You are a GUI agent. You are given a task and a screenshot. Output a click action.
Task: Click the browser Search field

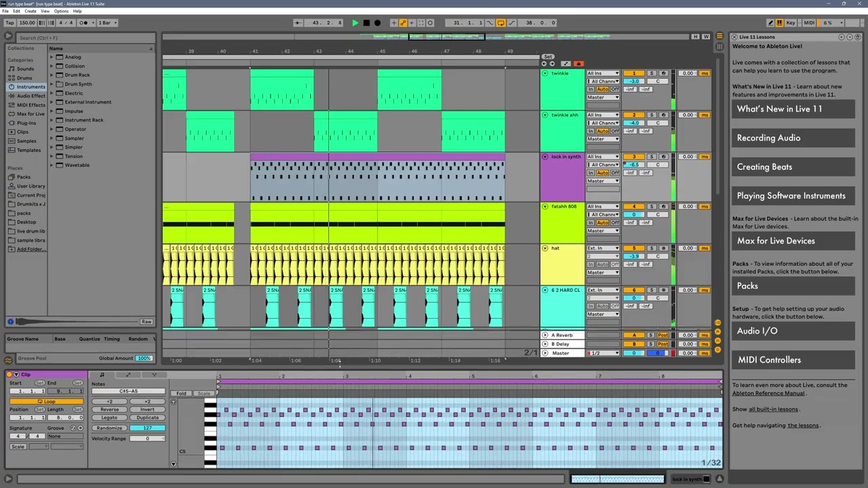click(x=87, y=38)
